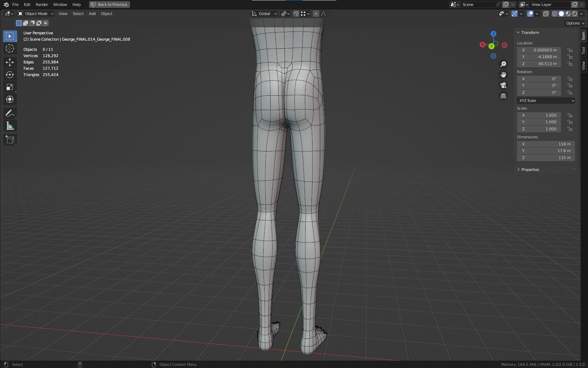The image size is (588, 368).
Task: Toggle viewport overlays
Action: coord(530,14)
